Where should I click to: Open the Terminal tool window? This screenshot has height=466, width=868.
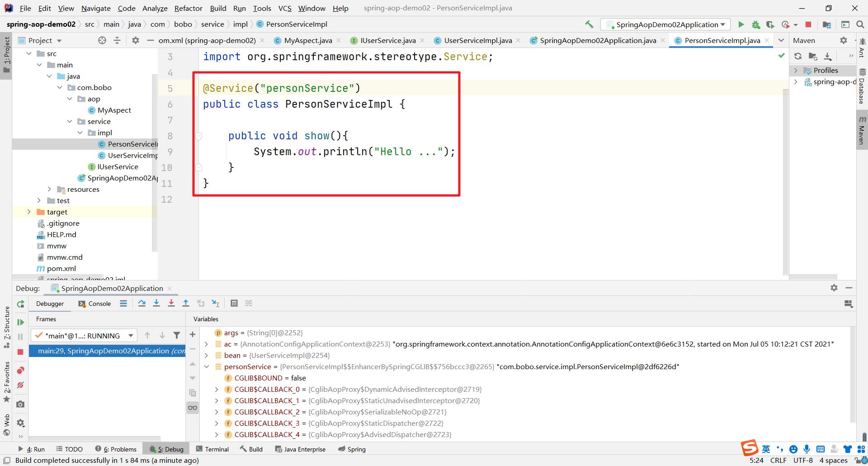(212, 449)
